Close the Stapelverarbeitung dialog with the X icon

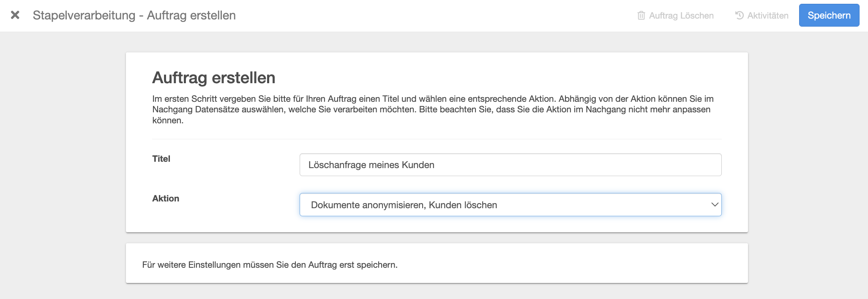click(15, 15)
